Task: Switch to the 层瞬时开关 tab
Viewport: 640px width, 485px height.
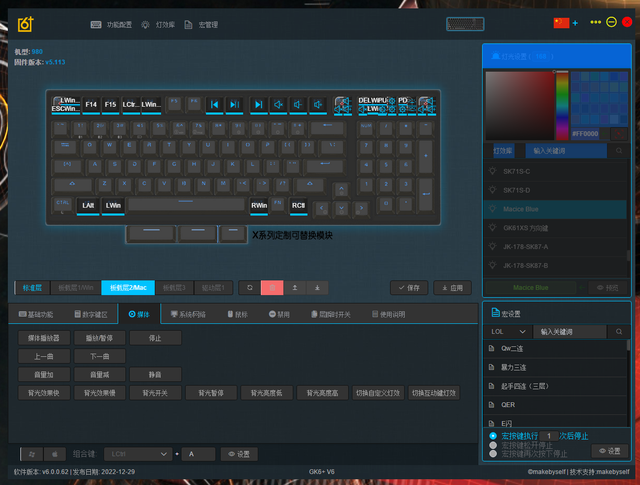Action: coord(331,314)
